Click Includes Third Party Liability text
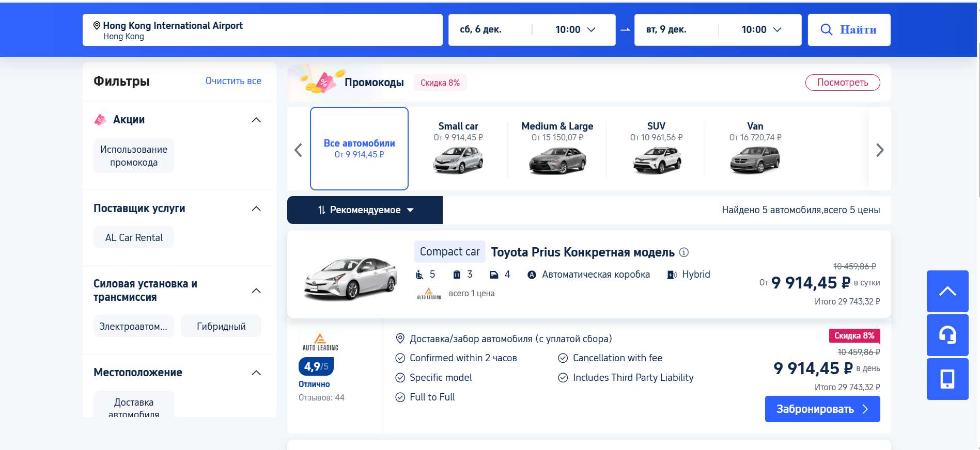 [633, 378]
